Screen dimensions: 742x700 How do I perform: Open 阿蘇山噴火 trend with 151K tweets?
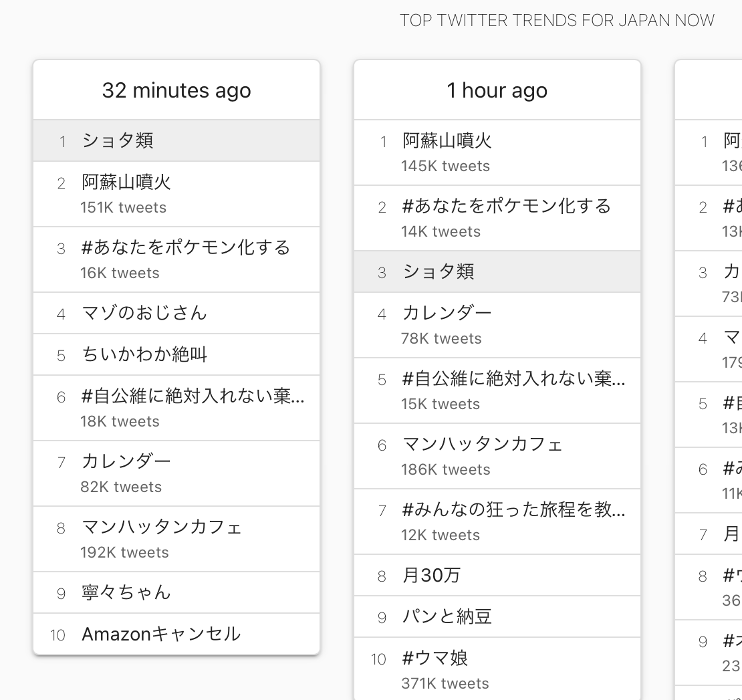click(x=176, y=194)
